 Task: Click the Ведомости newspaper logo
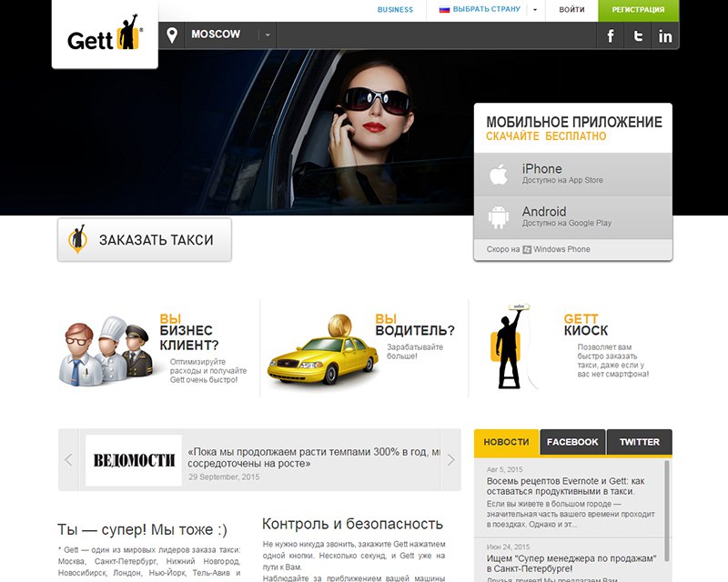(x=134, y=460)
